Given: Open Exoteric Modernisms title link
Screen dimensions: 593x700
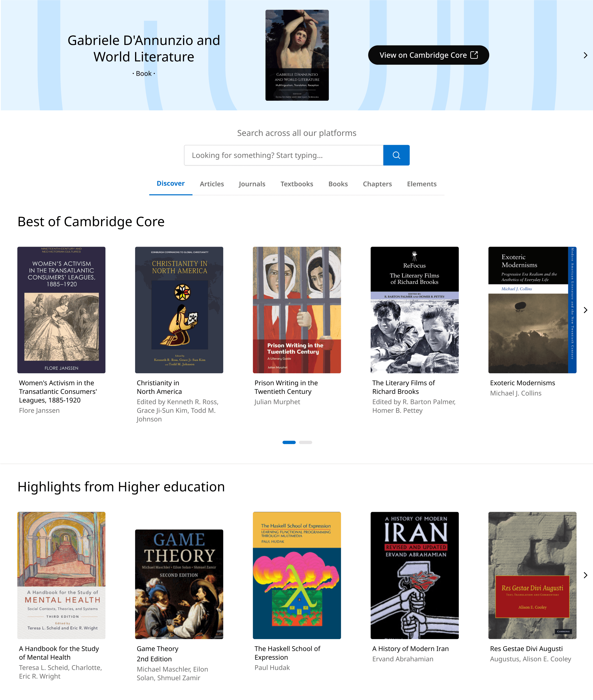Looking at the screenshot, I should point(522,383).
